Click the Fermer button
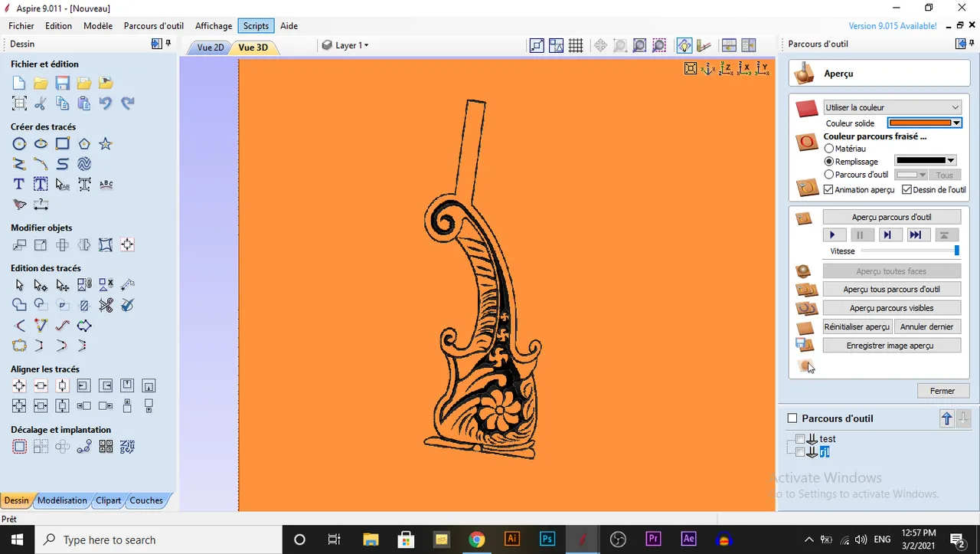 pyautogui.click(x=942, y=391)
